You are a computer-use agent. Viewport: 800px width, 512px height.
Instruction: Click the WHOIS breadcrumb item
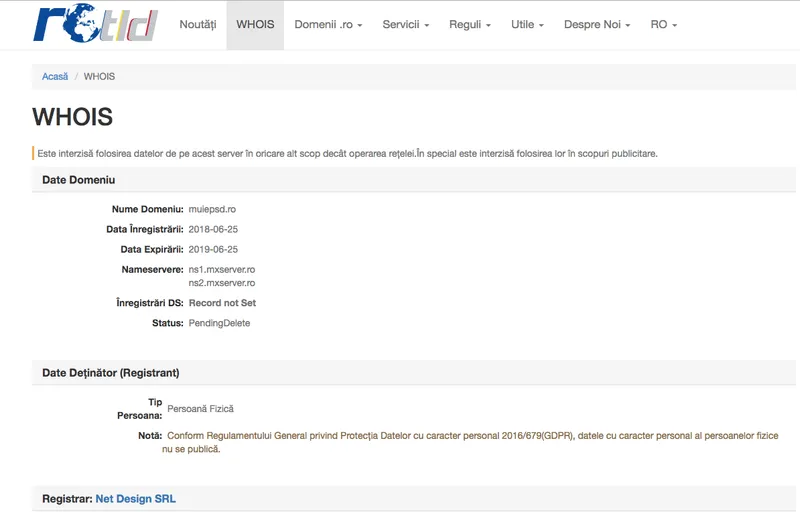pyautogui.click(x=99, y=76)
